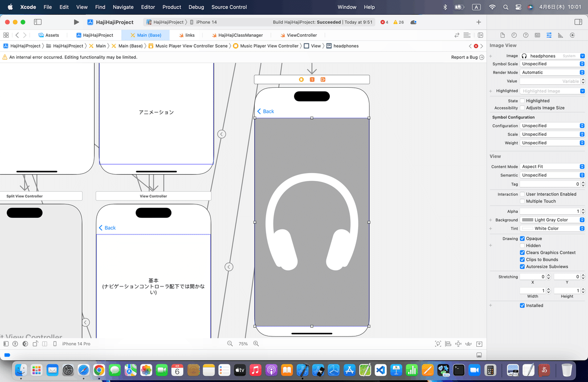Open the Identity inspector
Viewport: 588px width, 382px height.
pos(538,35)
